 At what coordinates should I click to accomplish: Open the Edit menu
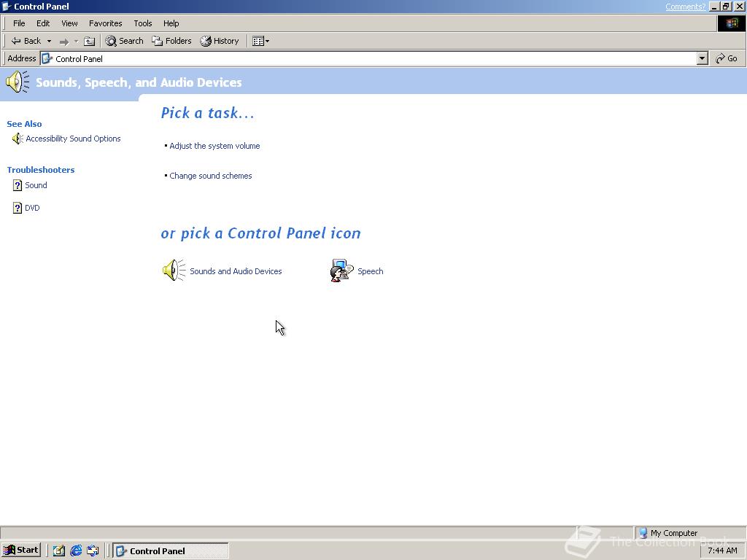(x=43, y=23)
